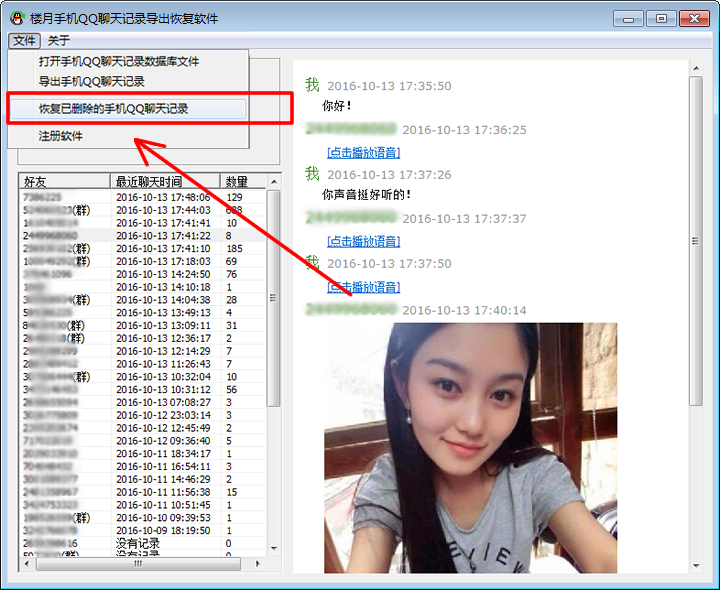Image resolution: width=720 pixels, height=590 pixels.
Task: Open the 关于 menu
Action: [x=59, y=40]
